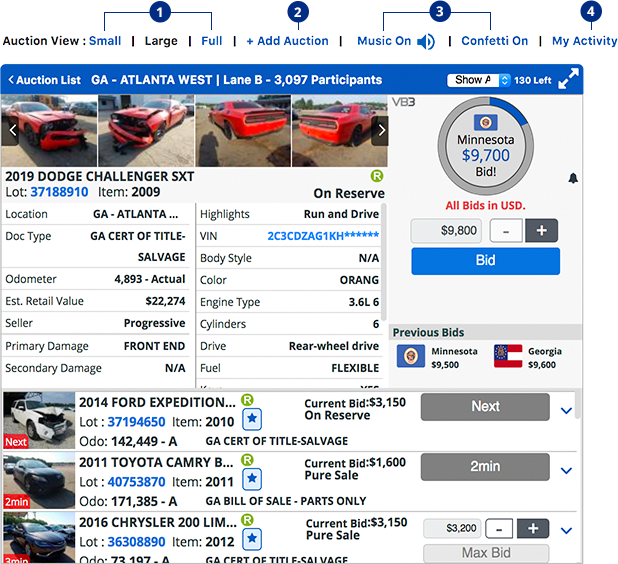Select Small auction view size

[x=102, y=44]
